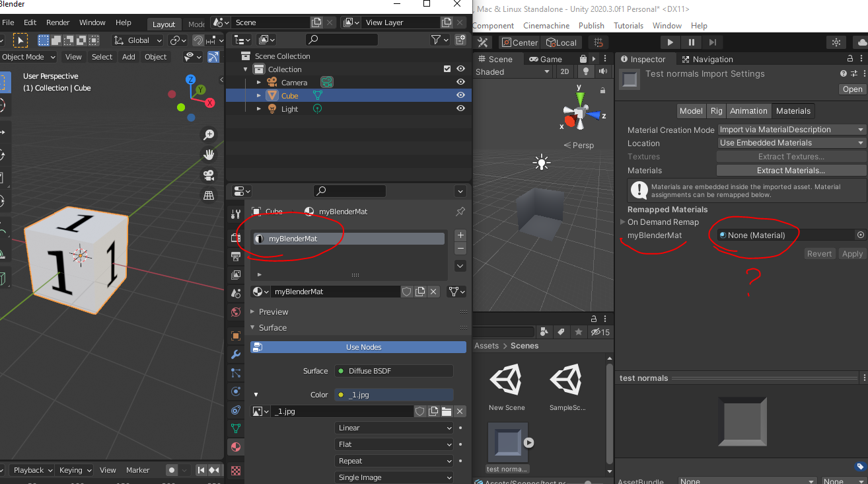Open the Single Image source dropdown
The width and height of the screenshot is (868, 484).
click(394, 477)
